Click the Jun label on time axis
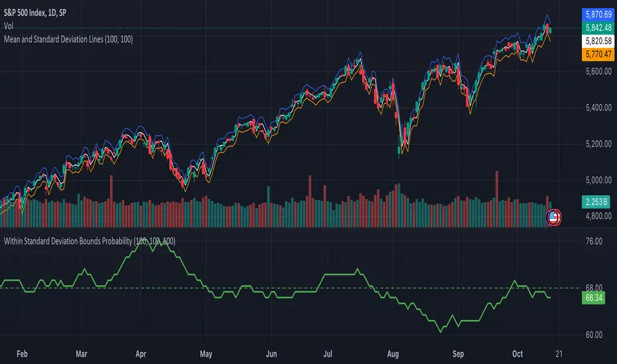The width and height of the screenshot is (617, 364). click(x=271, y=354)
